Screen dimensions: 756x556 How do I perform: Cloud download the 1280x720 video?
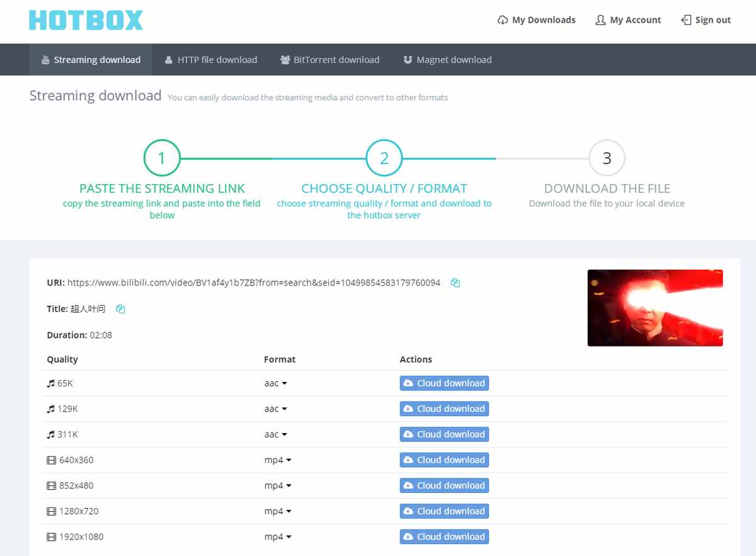(444, 511)
